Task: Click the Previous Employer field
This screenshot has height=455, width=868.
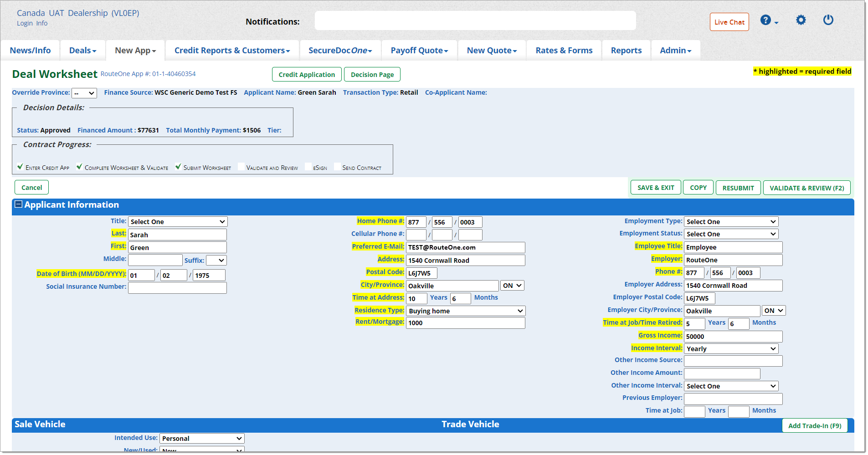Action: [x=733, y=399]
